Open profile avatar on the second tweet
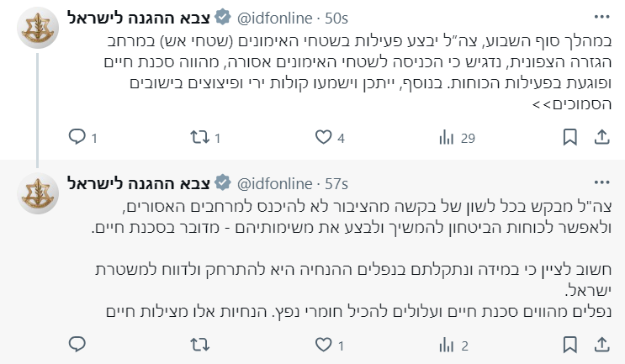Viewport: 625px width, 364px height. tap(39, 197)
